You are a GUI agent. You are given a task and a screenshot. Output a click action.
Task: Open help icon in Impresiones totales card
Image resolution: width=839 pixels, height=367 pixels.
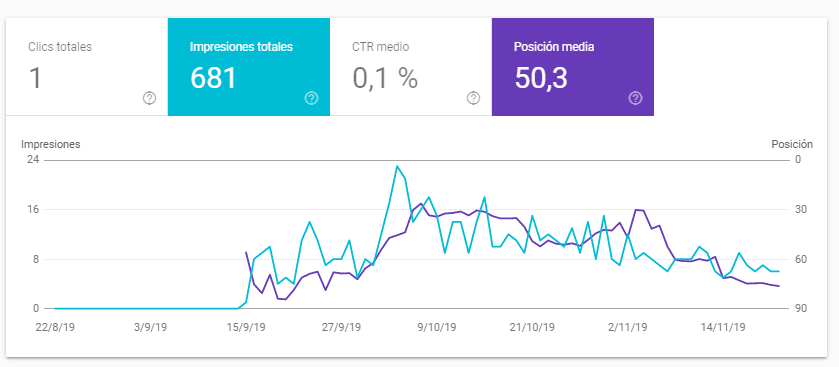pyautogui.click(x=311, y=98)
